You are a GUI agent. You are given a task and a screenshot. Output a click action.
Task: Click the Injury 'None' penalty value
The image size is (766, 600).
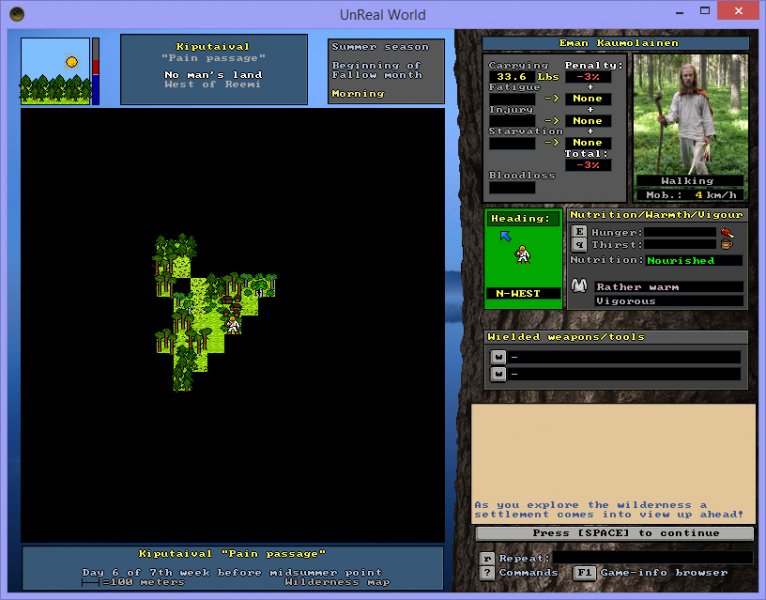coord(588,121)
